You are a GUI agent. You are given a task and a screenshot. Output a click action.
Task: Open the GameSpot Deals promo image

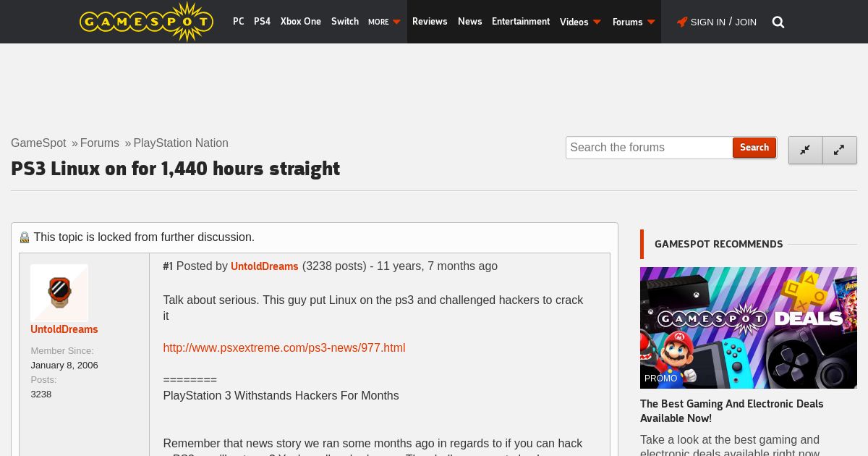pos(749,328)
